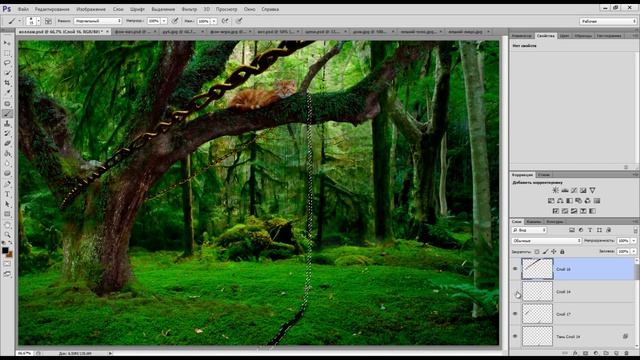Viewport: 640px width, 360px height.
Task: Select the Horizontal Type tool
Action: 7,194
